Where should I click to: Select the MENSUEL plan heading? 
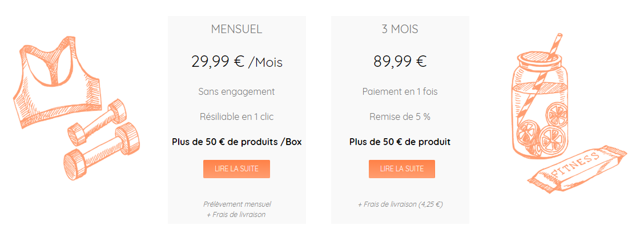point(236,29)
